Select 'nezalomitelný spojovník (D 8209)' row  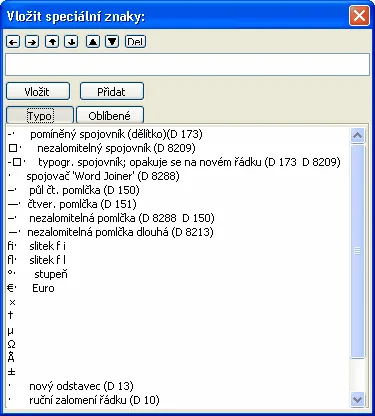(x=178, y=148)
